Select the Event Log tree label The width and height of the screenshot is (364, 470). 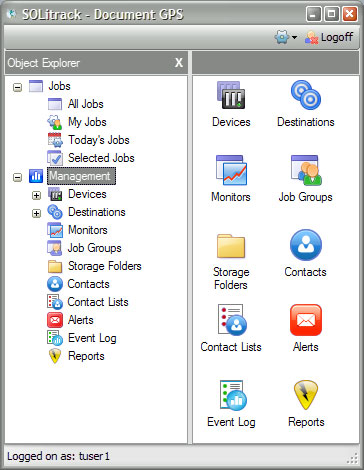[x=92, y=338]
